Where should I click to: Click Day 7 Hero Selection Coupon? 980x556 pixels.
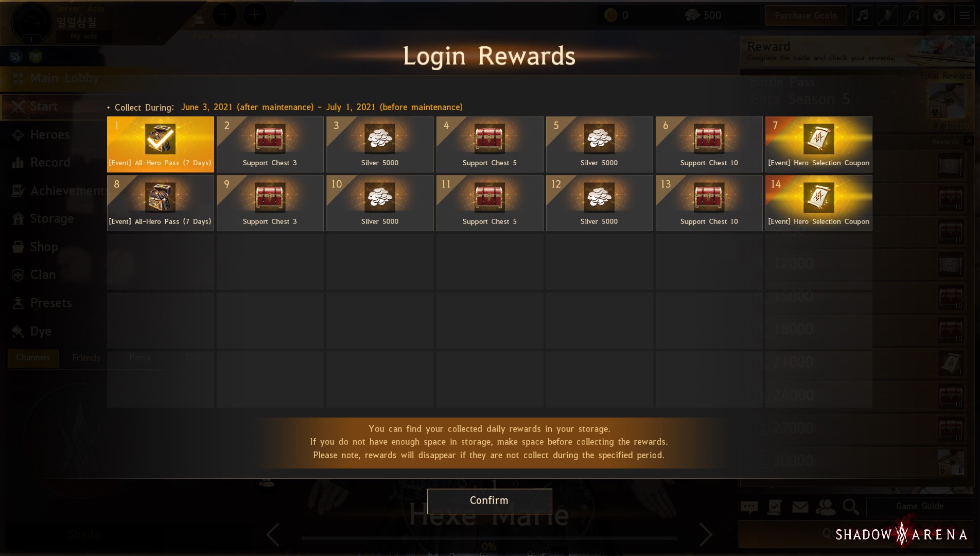[x=818, y=144]
